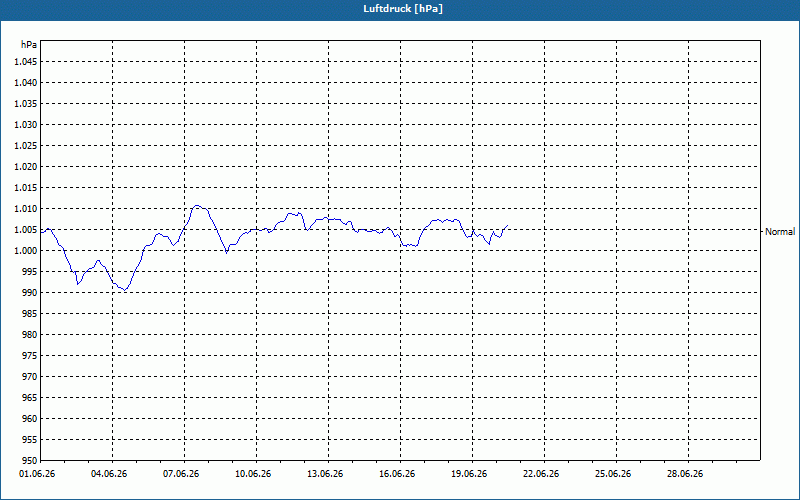Select the hPa unit label

click(29, 44)
